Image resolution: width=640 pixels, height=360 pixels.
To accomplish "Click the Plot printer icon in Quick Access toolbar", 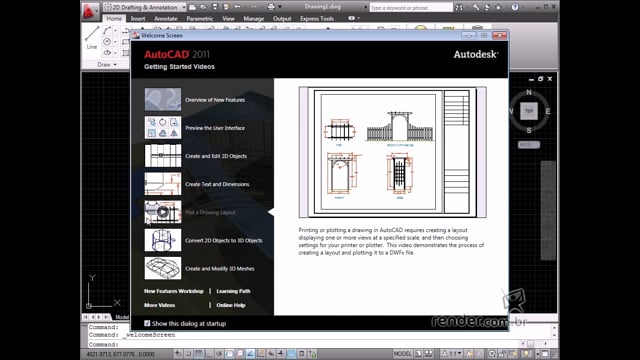I will tap(271, 7).
